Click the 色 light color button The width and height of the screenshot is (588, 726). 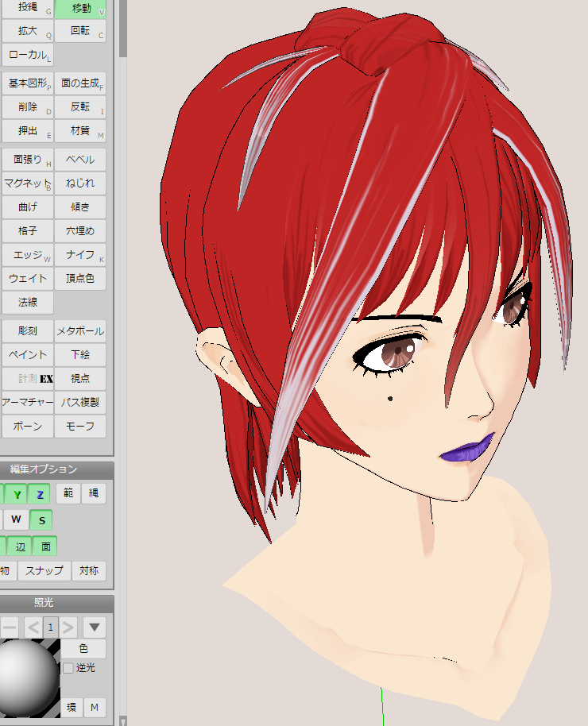pos(83,649)
